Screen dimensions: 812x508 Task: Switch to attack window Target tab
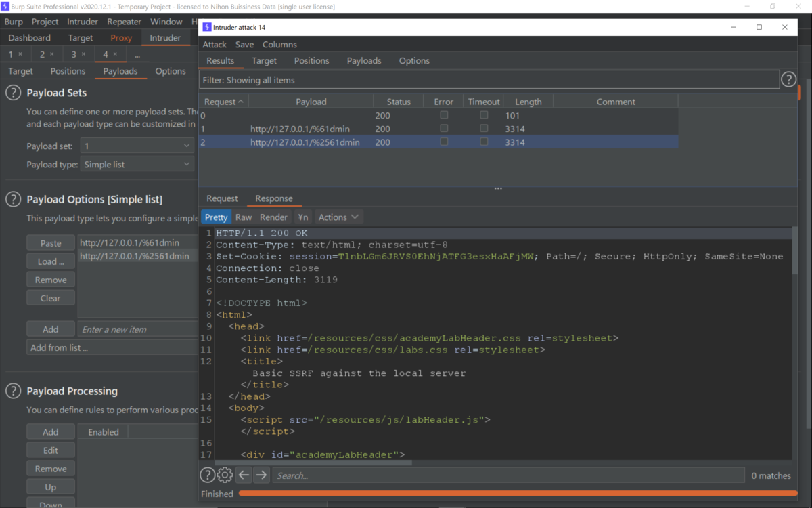click(264, 61)
